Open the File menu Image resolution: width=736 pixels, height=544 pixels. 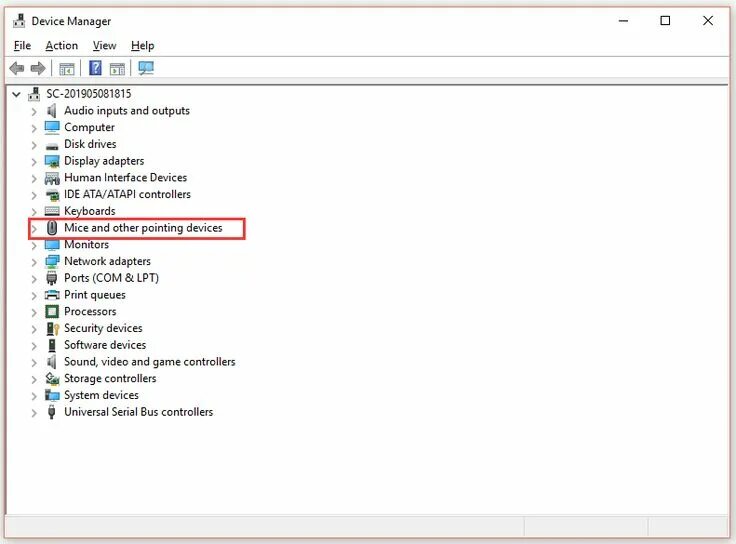coord(22,46)
